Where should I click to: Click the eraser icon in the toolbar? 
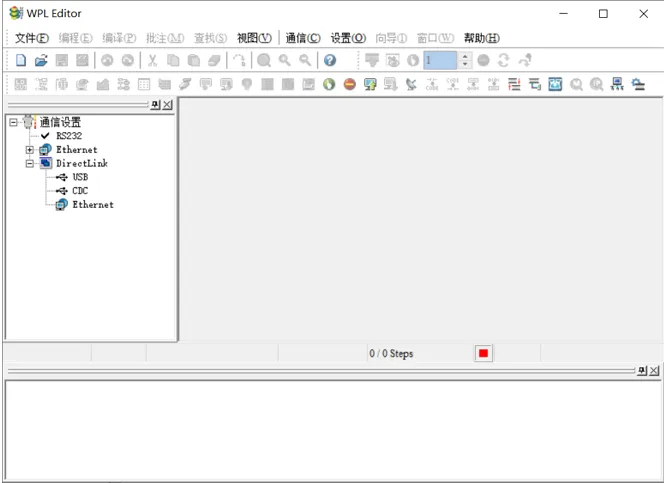214,61
